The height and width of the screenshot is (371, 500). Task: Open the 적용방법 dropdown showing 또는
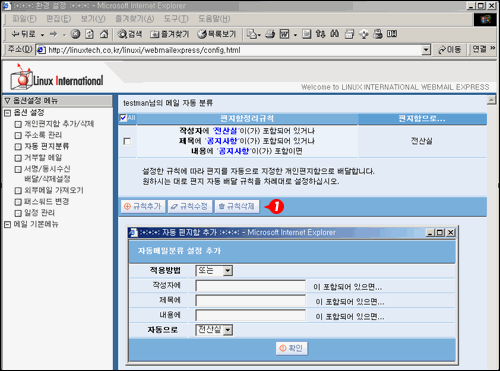coord(214,270)
